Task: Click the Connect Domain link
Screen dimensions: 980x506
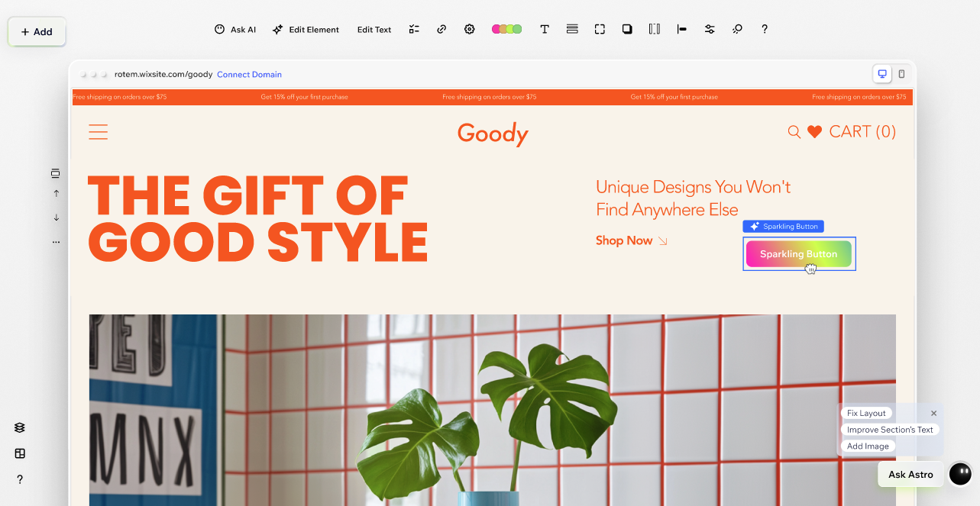Action: coord(249,75)
